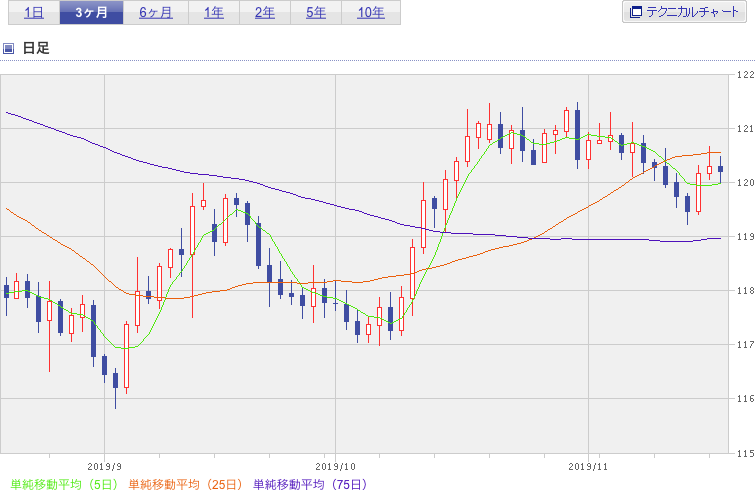Click the 119 price axis label
The height and width of the screenshot is (493, 755).
pyautogui.click(x=745, y=236)
